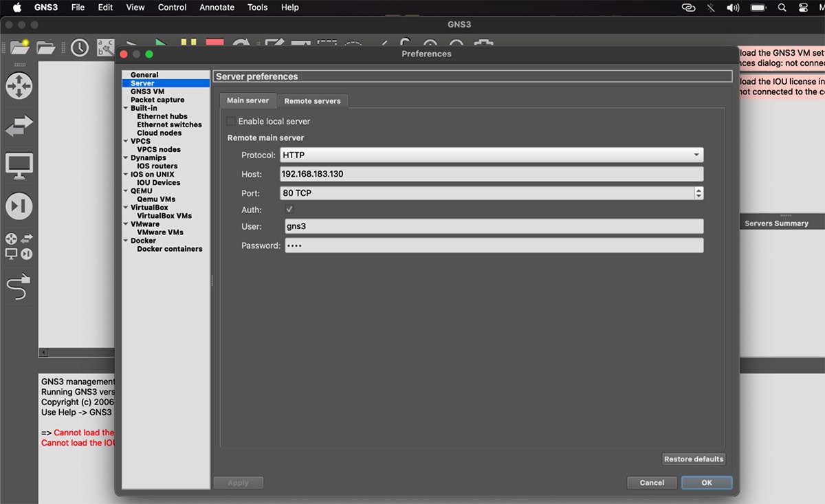Screen dimensions: 825x504
Task: Select GNS3 VM in preferences list
Action: [147, 91]
